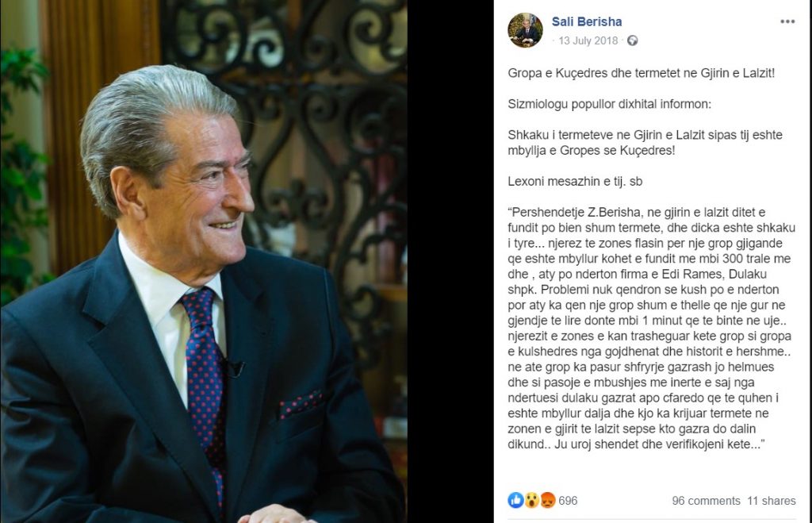The image size is (812, 523).
Task: Click the line 'Sizmiologu popullor dixhital informon:'
Action: point(610,104)
